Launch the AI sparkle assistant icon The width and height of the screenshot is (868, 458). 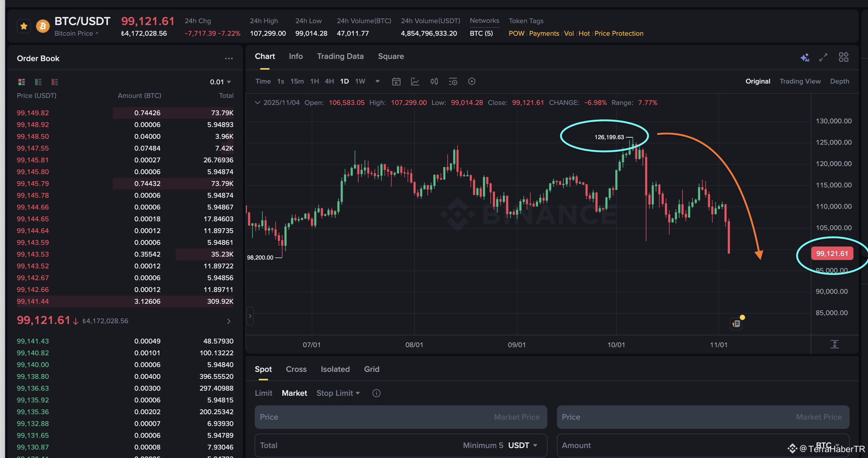coord(805,57)
